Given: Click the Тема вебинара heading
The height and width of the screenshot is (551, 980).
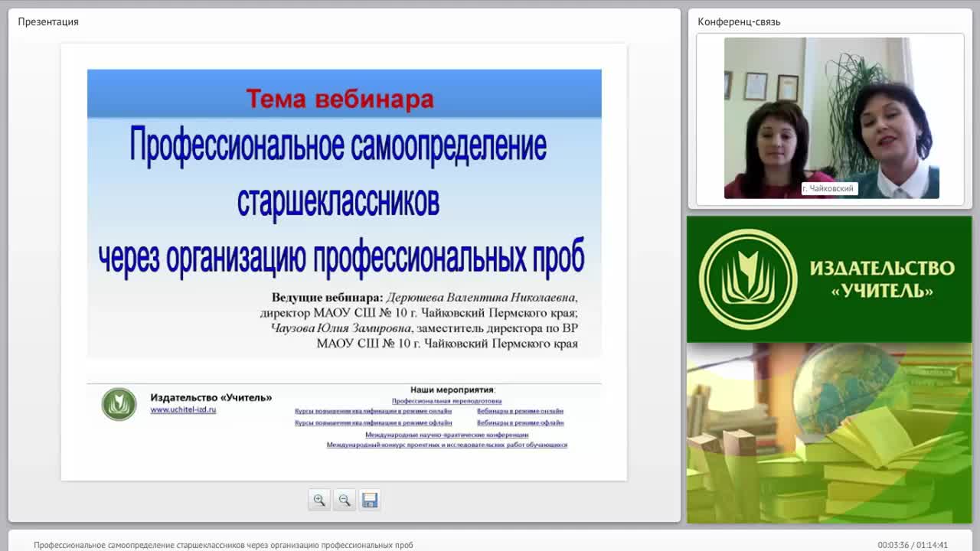Looking at the screenshot, I should click(340, 99).
